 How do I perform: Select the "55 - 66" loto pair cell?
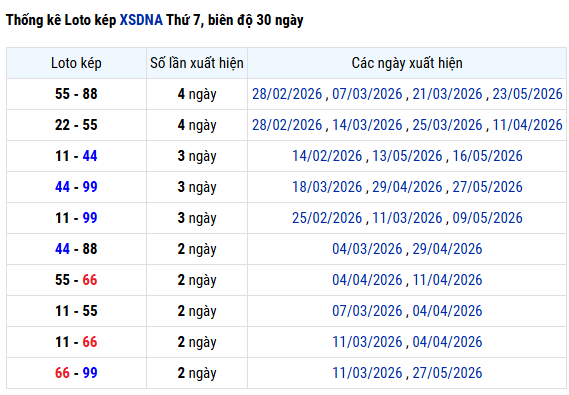pos(76,280)
